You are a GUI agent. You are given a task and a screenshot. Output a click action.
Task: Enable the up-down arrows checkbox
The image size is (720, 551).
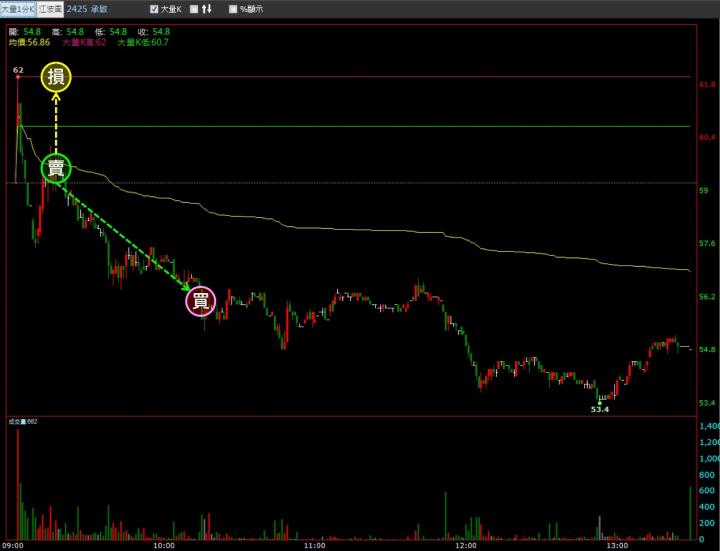pos(194,9)
